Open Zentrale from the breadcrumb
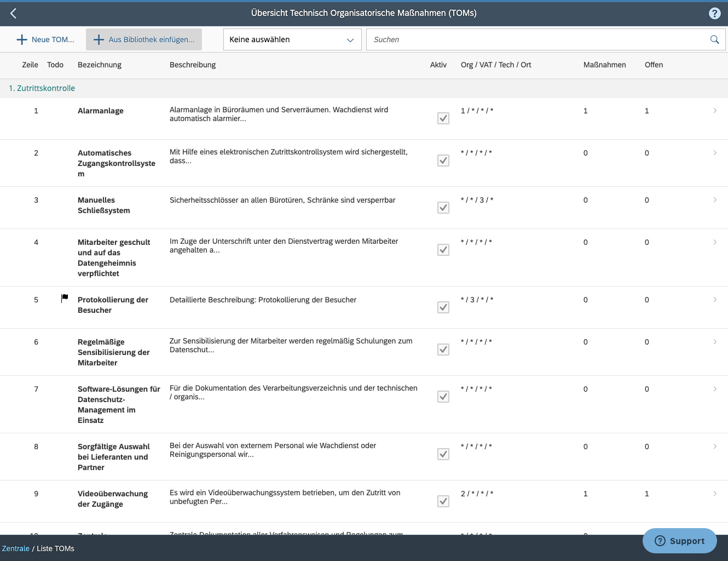Screen dimensions: 728x561 (x=15, y=548)
